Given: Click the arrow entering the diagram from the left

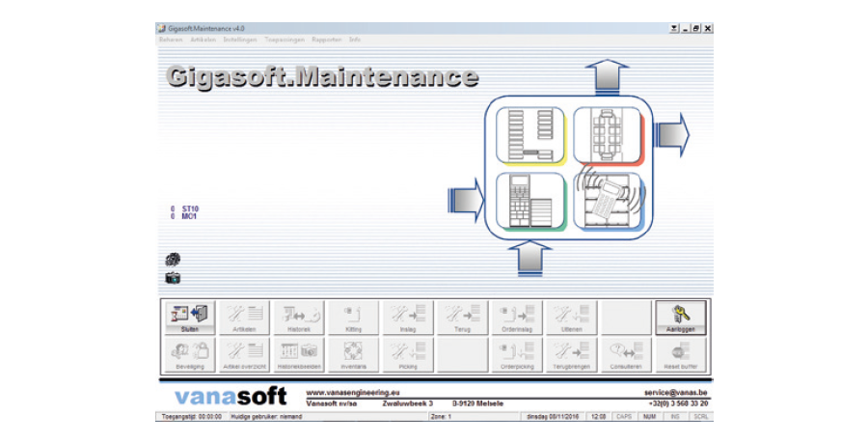Looking at the screenshot, I should (466, 200).
